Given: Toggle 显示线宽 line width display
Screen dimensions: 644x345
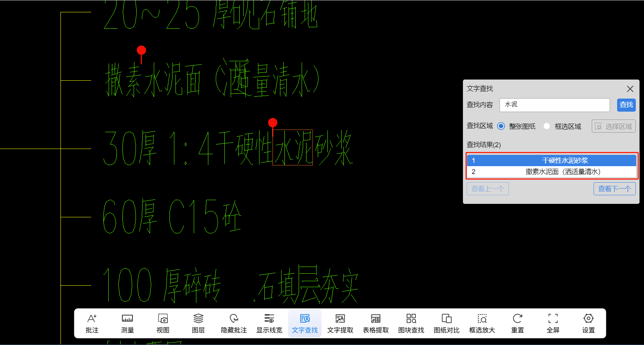Looking at the screenshot, I should (x=269, y=323).
